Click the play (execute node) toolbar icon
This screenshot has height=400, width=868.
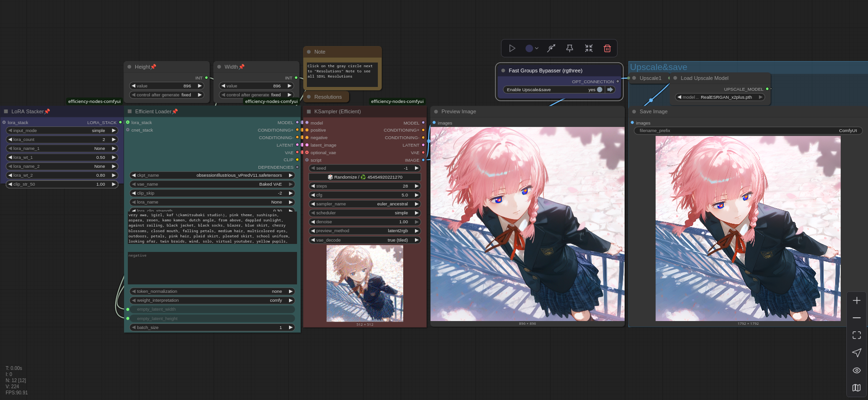[512, 48]
